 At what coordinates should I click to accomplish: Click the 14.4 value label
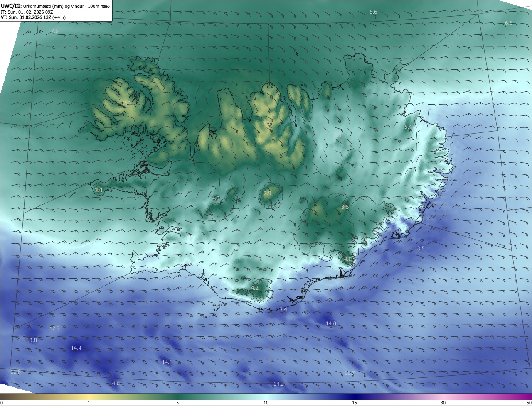[76, 348]
